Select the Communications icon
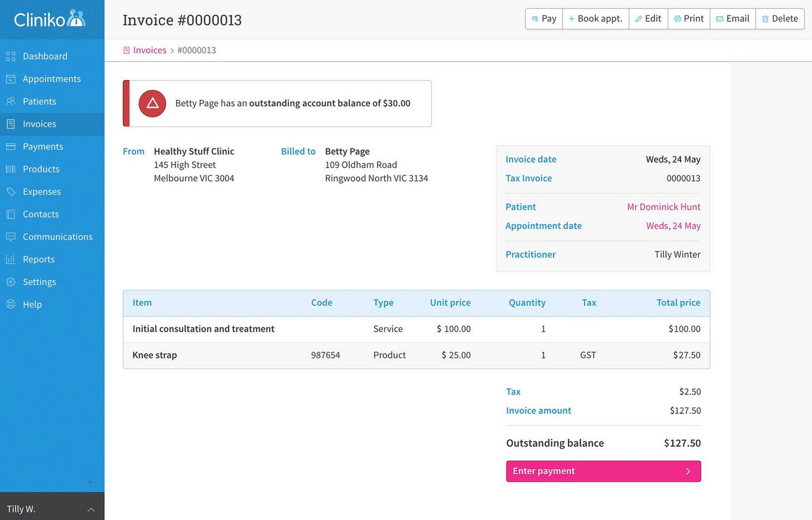812x520 pixels. [10, 236]
